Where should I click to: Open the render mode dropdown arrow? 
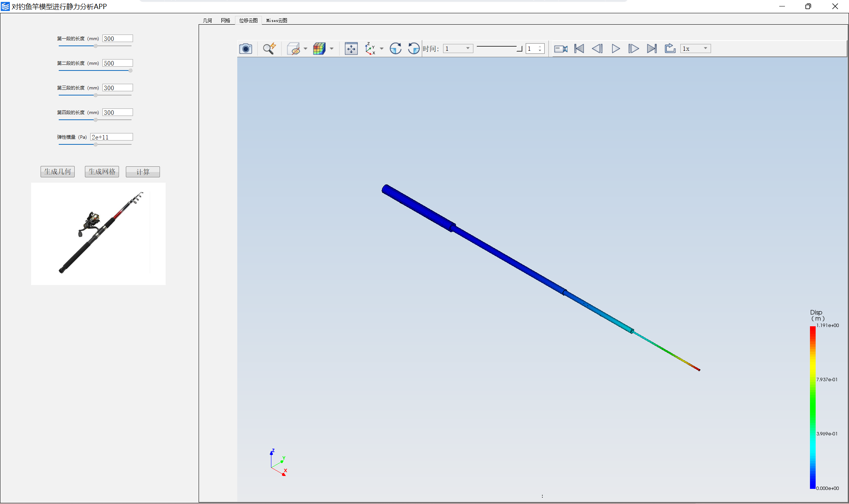pos(332,49)
